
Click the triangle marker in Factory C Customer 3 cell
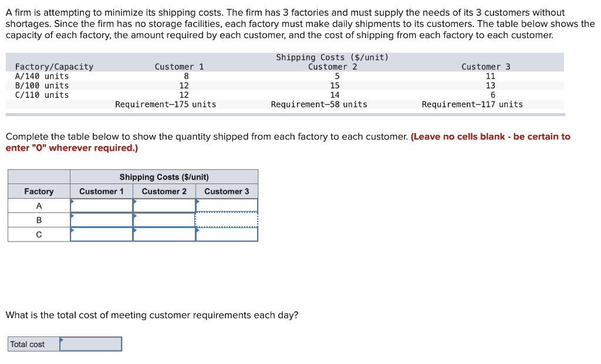pos(198,230)
